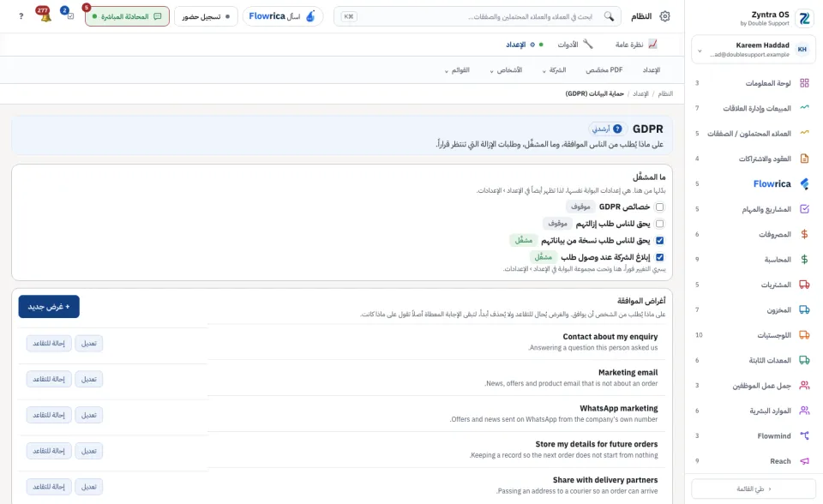The image size is (823, 504).
Task: Open Expenses dollar icon
Action: click(804, 234)
